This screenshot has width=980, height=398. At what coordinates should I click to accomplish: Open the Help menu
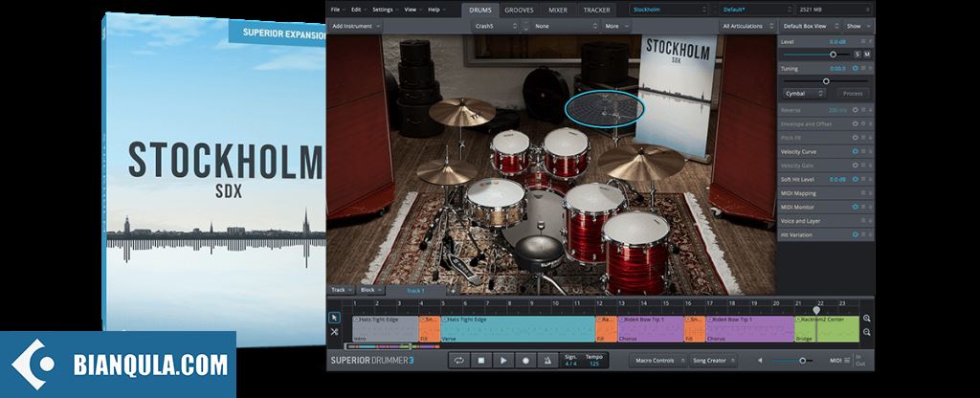coord(435,10)
